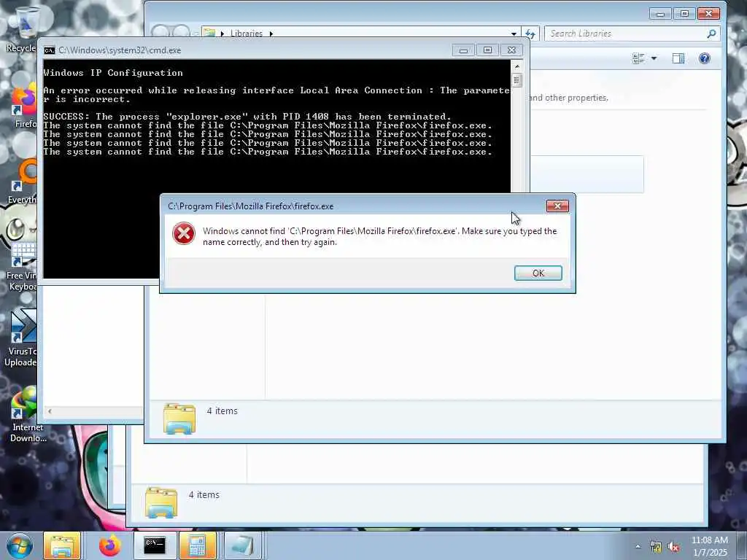This screenshot has width=747, height=560.
Task: Open the Recycle Bin desktop icon
Action: [21, 29]
